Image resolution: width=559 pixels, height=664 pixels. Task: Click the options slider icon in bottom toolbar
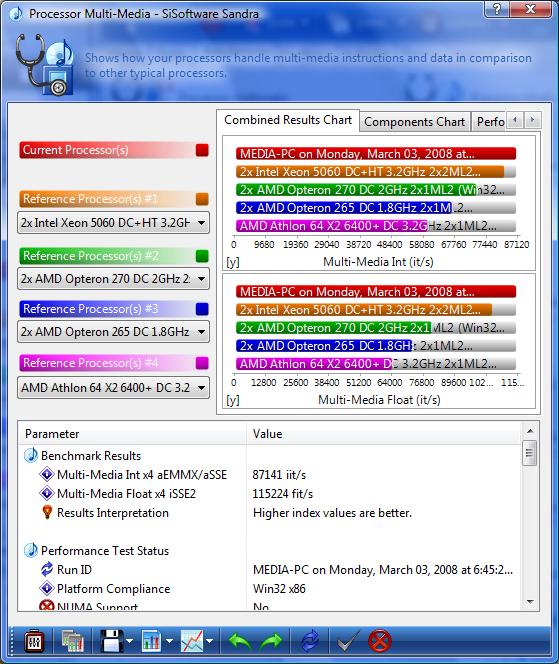tap(34, 641)
